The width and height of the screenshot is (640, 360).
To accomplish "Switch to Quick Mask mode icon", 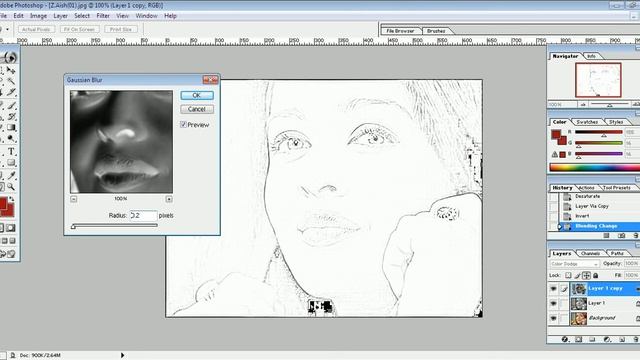I will pyautogui.click(x=11, y=228).
